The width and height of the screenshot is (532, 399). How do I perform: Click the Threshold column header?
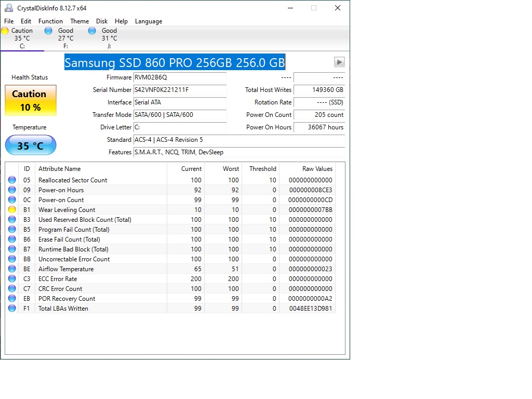pyautogui.click(x=262, y=169)
